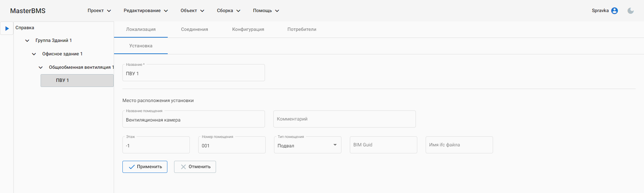
Task: Click the Комментарий input field
Action: point(344,119)
